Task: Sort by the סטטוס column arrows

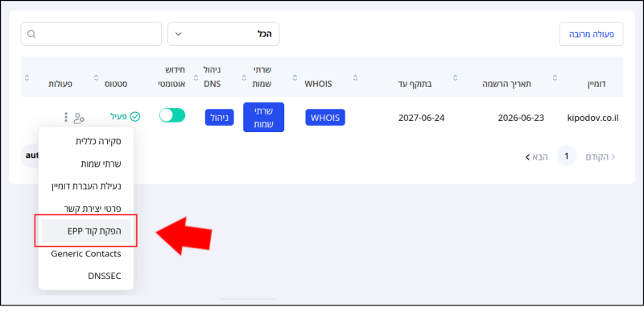Action: (96, 77)
